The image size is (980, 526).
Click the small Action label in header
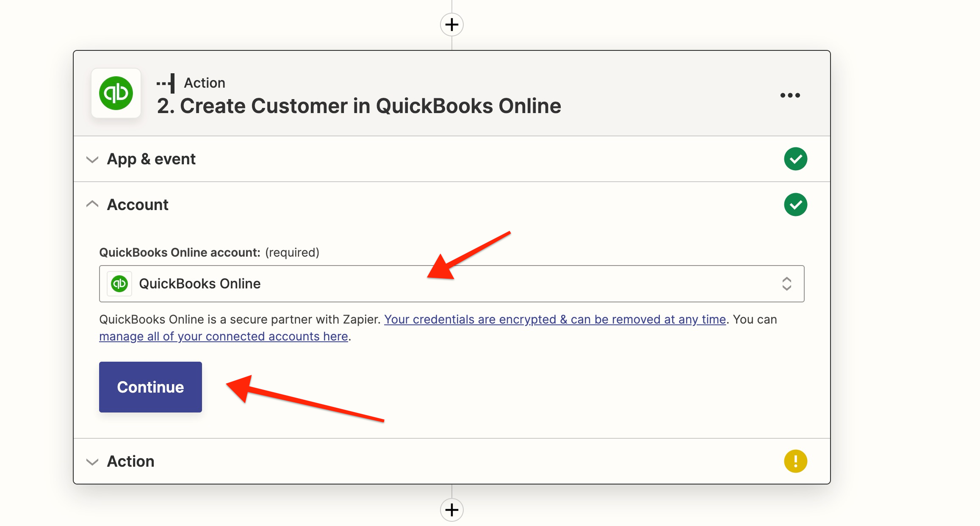(x=205, y=83)
